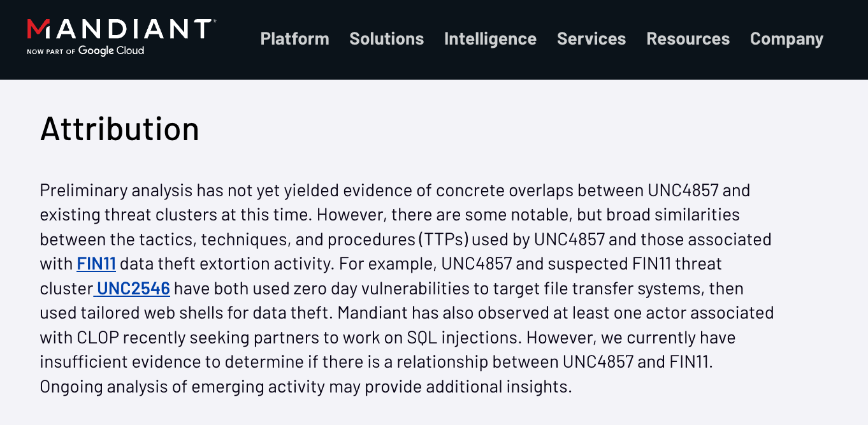The image size is (868, 425).
Task: Select Intelligence in the top navigation
Action: 490,39
